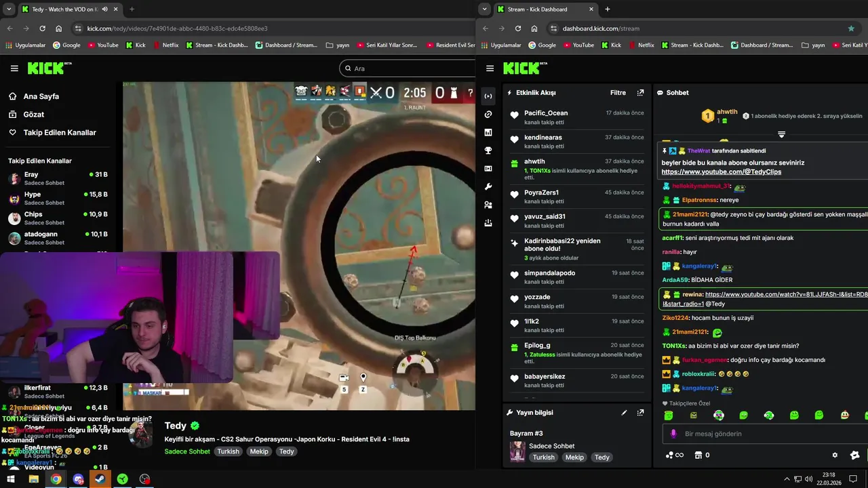The width and height of the screenshot is (868, 488).
Task: Open Chrome from the taskbar
Action: pyautogui.click(x=56, y=479)
